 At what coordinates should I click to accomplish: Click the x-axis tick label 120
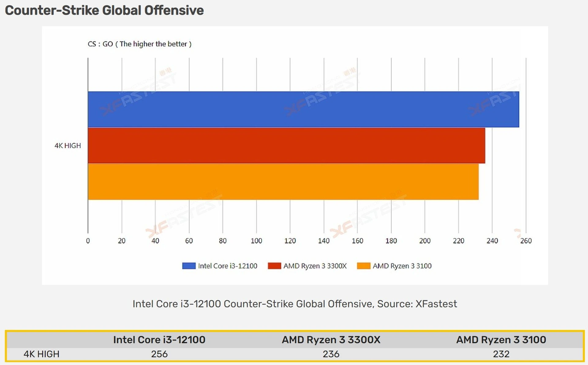point(290,241)
